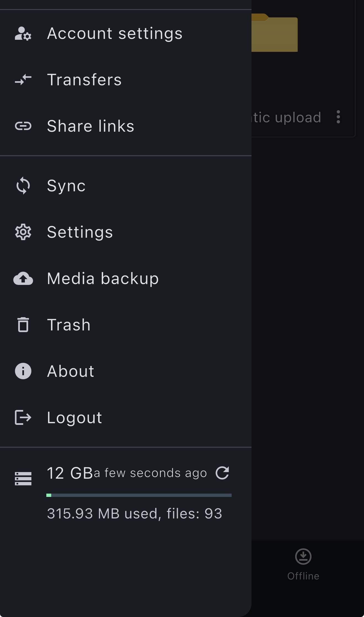Click the About info icon
364x617 pixels.
pyautogui.click(x=23, y=371)
